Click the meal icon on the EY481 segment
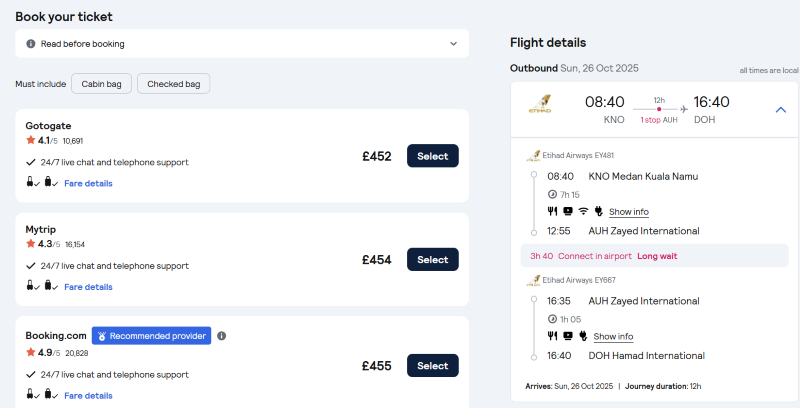Viewport: 800px width, 408px height. tap(552, 211)
